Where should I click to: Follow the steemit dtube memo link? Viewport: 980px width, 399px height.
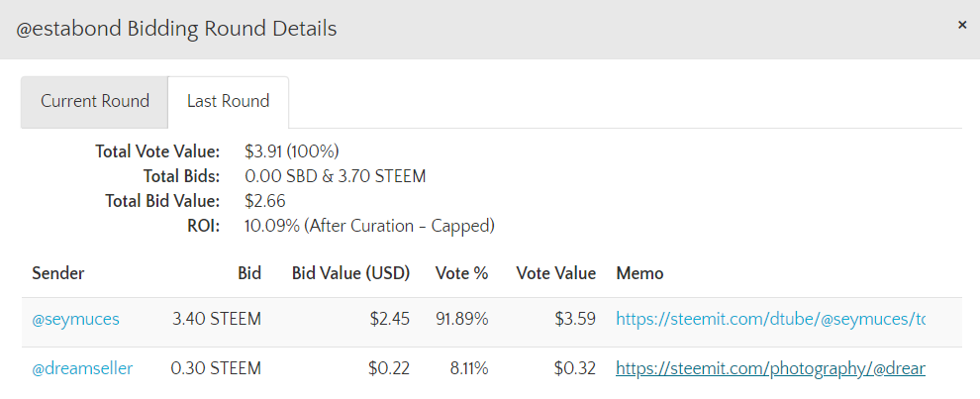[770, 319]
